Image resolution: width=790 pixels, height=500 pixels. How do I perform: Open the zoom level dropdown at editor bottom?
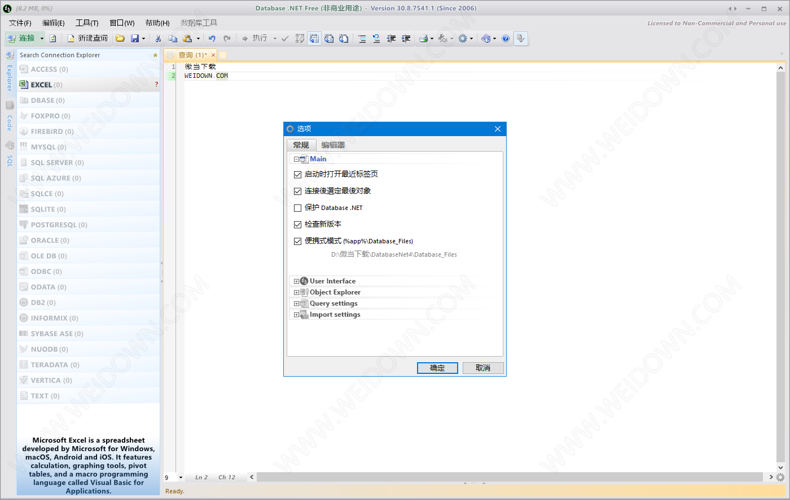click(181, 477)
